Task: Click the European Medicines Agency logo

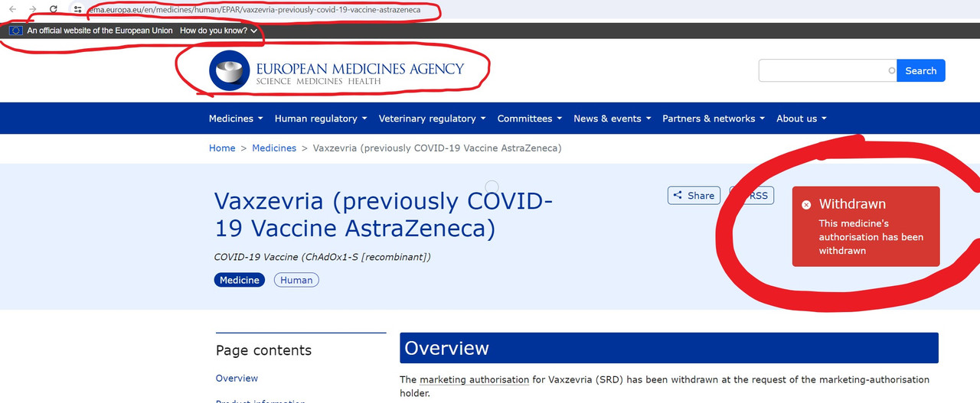Action: (x=337, y=70)
